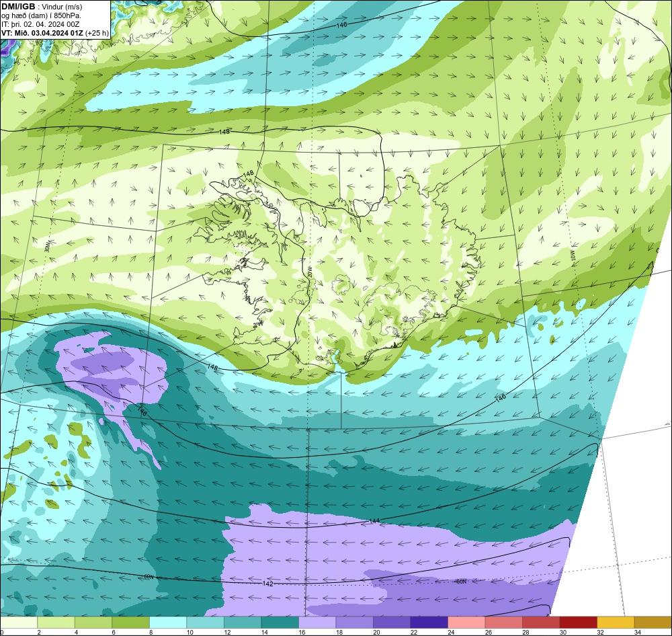Click the lavender 16–18 m/s legend swatch
Screen dimensions: 672x636
(317, 622)
